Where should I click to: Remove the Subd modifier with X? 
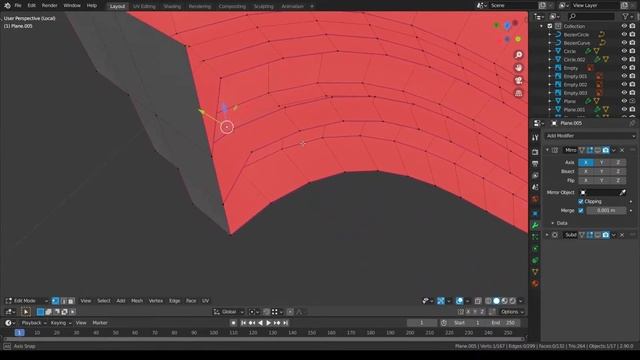tap(622, 235)
